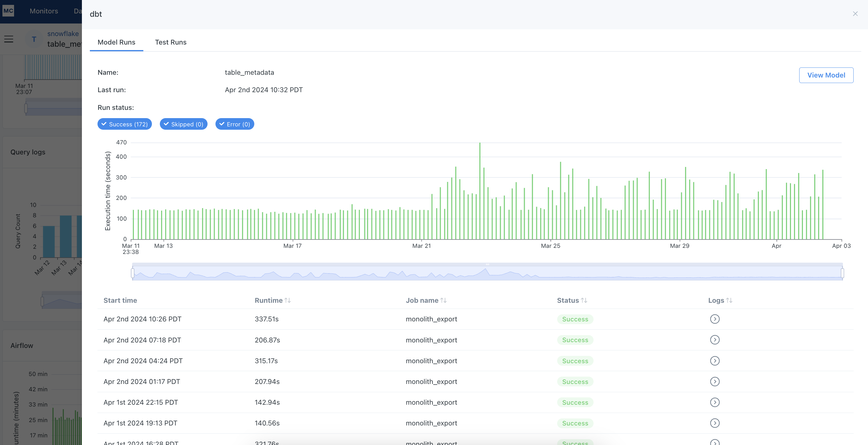This screenshot has height=445, width=868.
Task: Click the MC logo icon
Action: (9, 11)
